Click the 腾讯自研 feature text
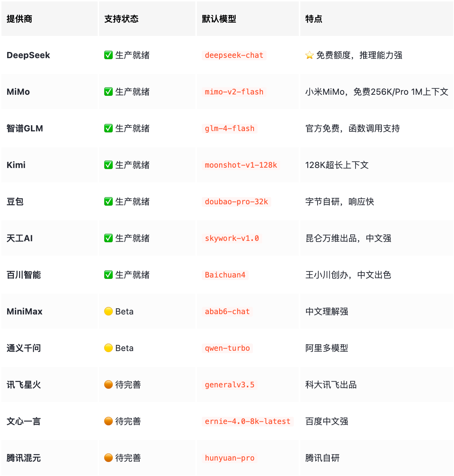The height and width of the screenshot is (476, 454). pos(323,458)
